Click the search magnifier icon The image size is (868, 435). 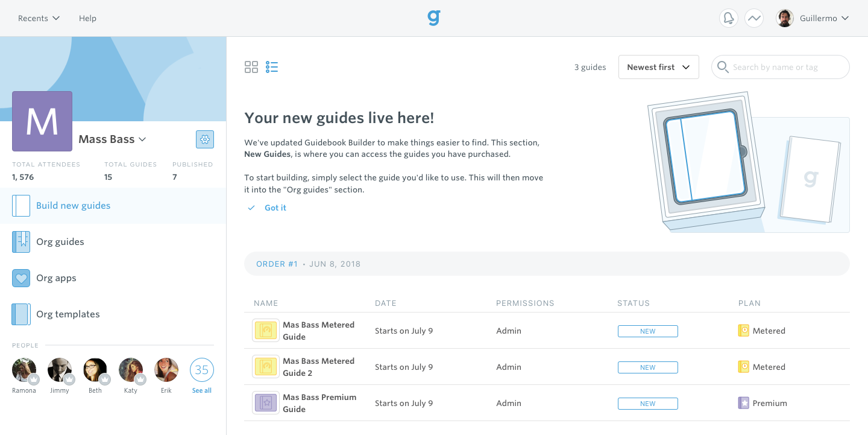723,67
